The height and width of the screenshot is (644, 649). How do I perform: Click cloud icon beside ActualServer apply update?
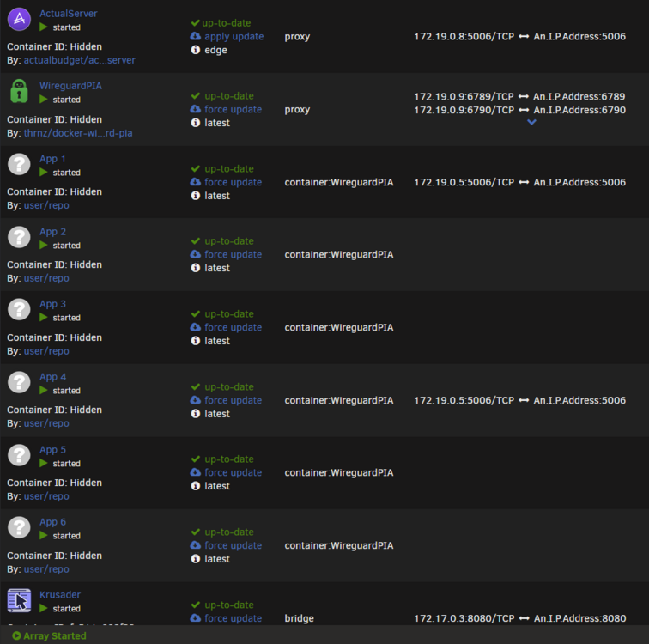196,36
